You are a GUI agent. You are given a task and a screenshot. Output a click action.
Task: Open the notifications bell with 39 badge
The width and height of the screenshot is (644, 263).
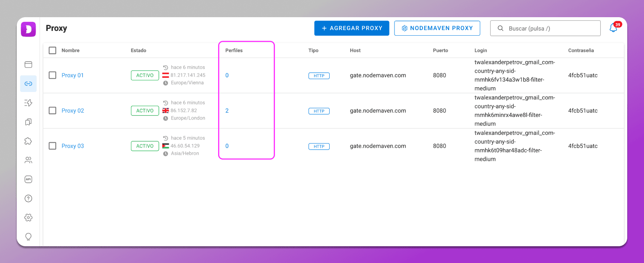[614, 28]
